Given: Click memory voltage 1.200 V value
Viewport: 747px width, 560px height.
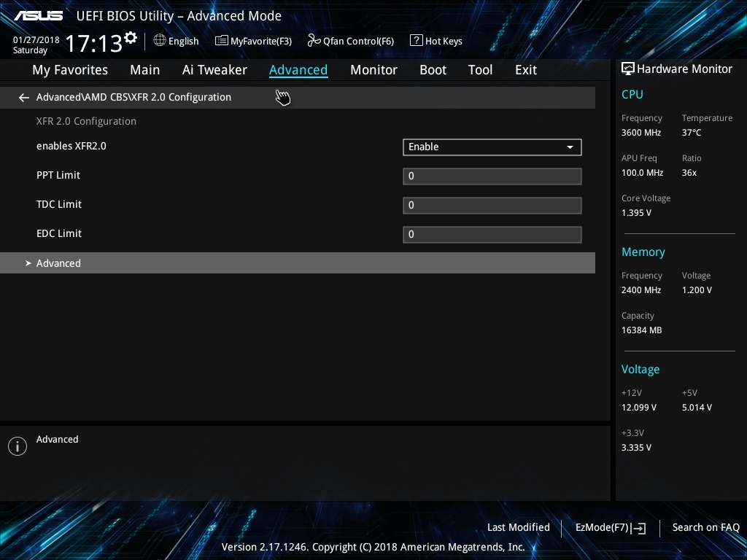Looking at the screenshot, I should pyautogui.click(x=697, y=290).
